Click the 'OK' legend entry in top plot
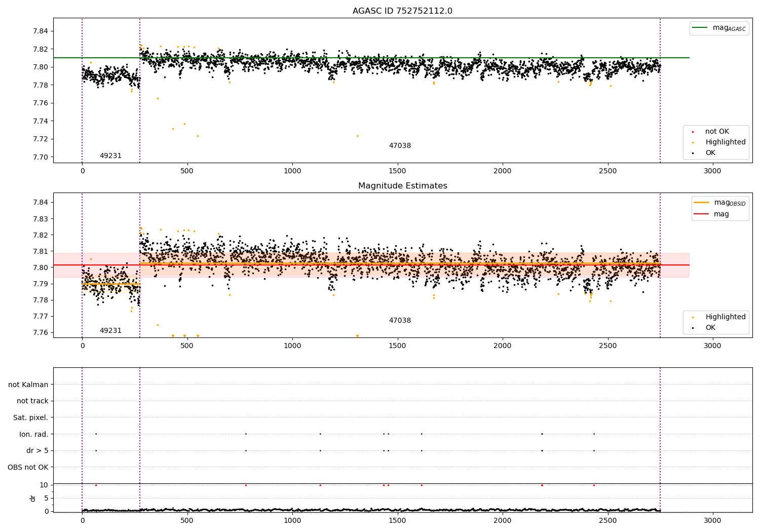The width and height of the screenshot is (760, 532). pyautogui.click(x=710, y=153)
